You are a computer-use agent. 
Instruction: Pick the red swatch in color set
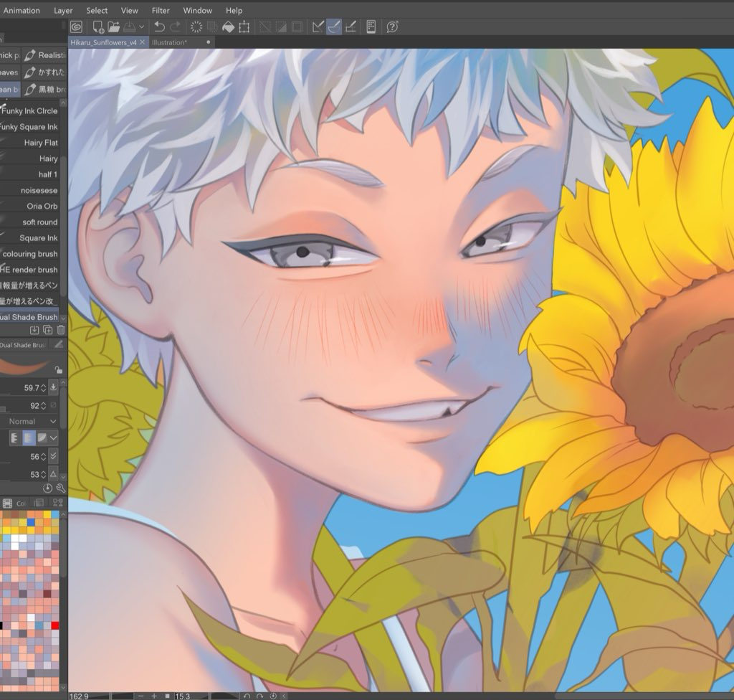pos(55,625)
